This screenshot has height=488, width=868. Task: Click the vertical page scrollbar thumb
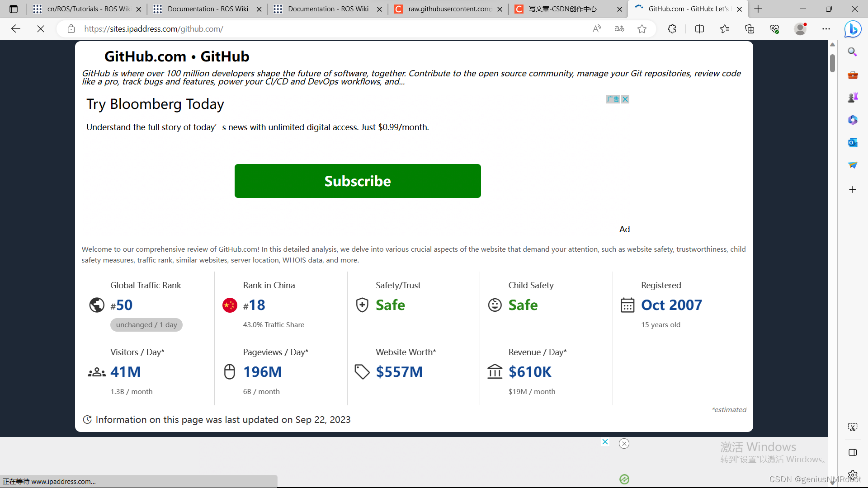point(832,63)
